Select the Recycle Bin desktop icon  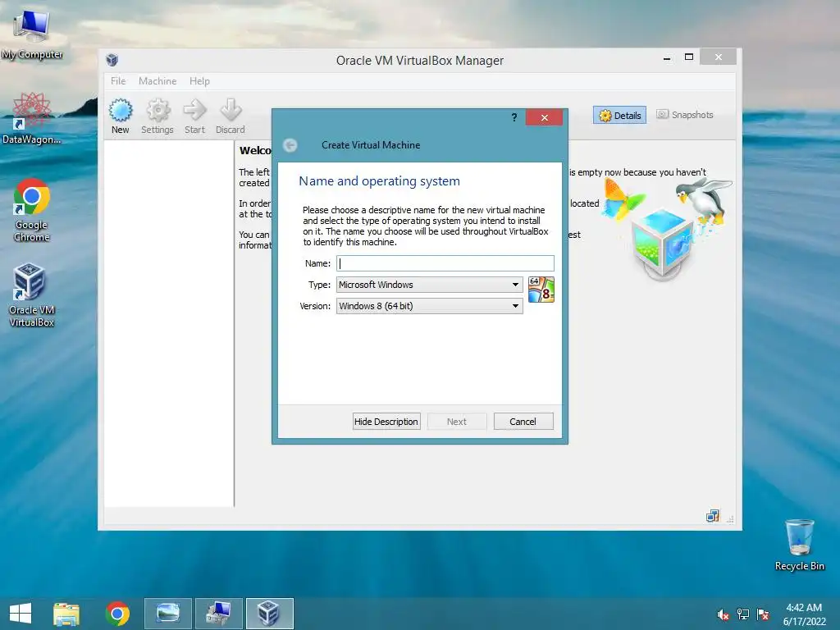point(799,546)
